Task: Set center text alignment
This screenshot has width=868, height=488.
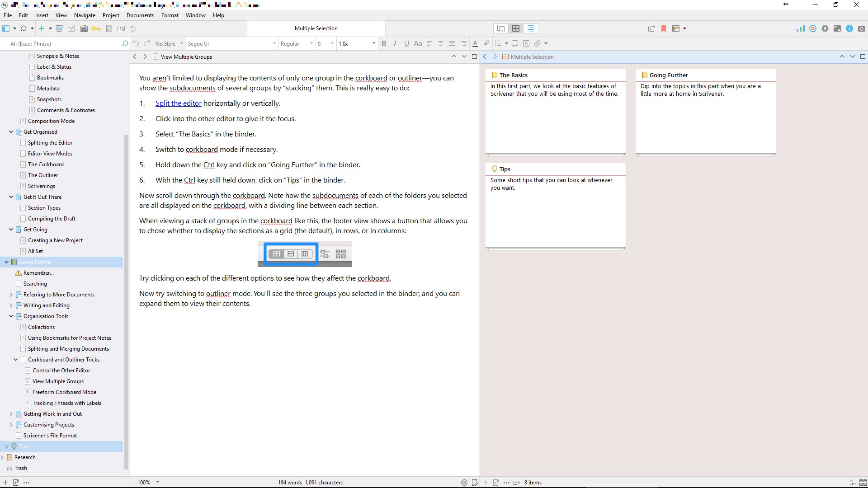Action: pyautogui.click(x=441, y=43)
